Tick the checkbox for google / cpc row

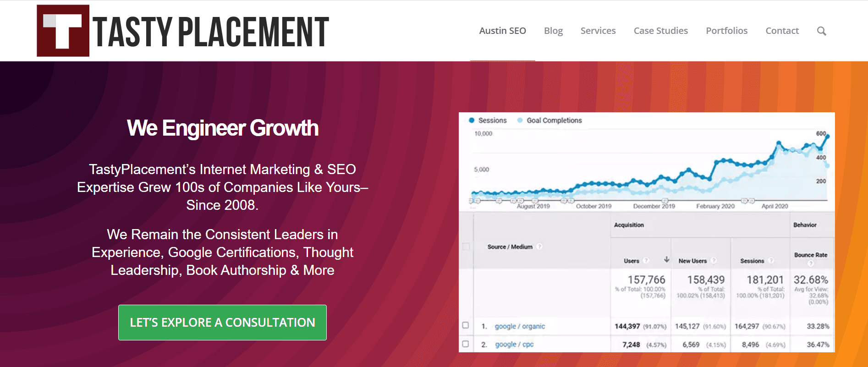[466, 344]
